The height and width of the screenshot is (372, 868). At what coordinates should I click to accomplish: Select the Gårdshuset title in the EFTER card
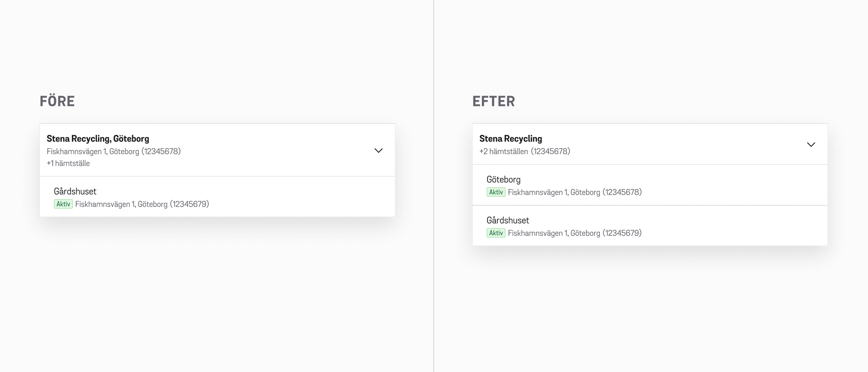[507, 220]
